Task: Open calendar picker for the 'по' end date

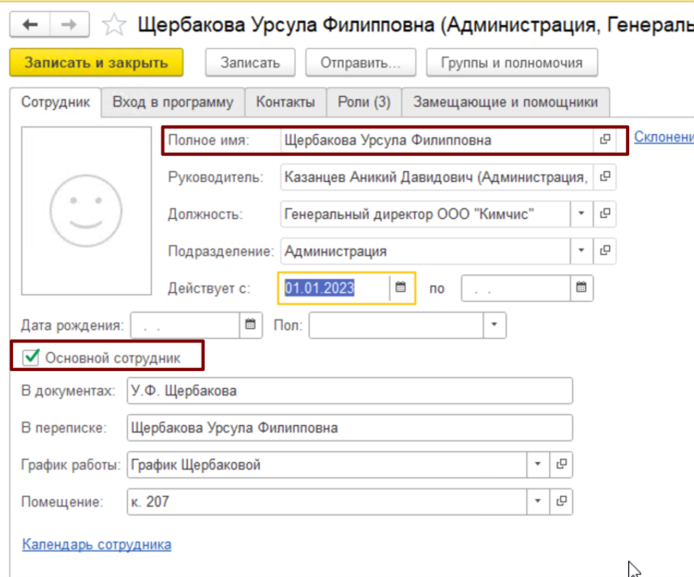Action: coord(581,288)
